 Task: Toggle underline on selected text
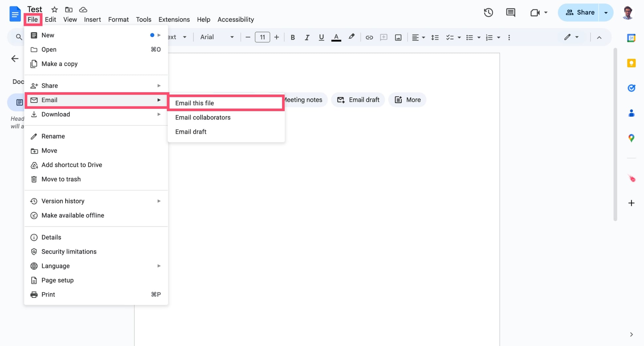coord(321,37)
